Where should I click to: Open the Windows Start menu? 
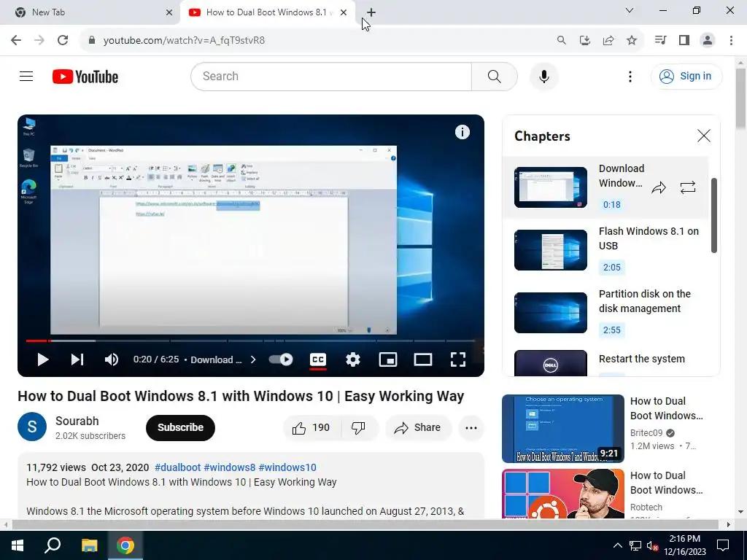pyautogui.click(x=18, y=545)
